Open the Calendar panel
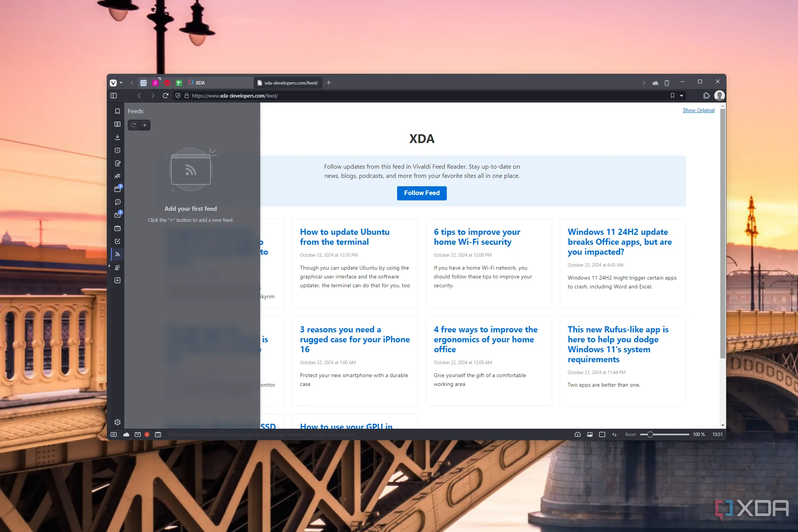 pos(117,228)
